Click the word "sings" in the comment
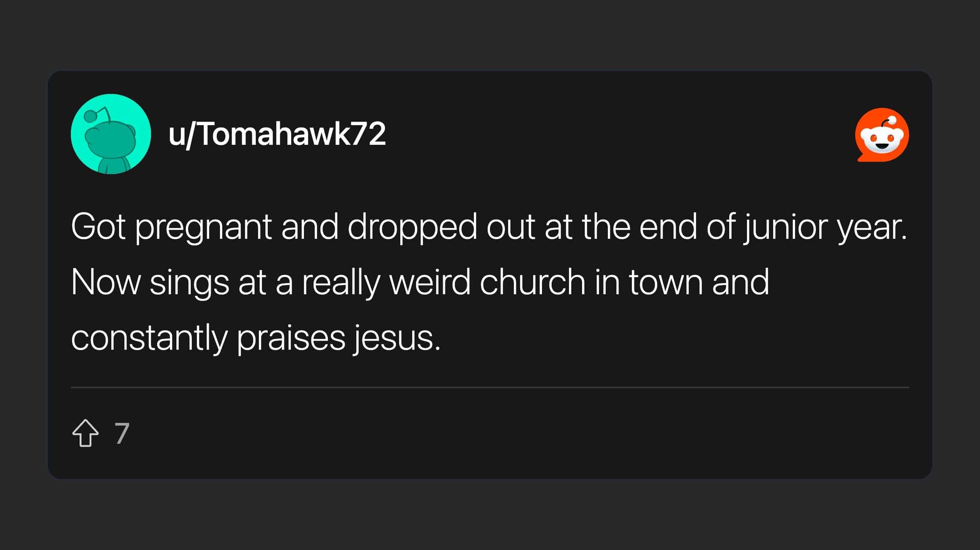980x550 pixels. [189, 282]
